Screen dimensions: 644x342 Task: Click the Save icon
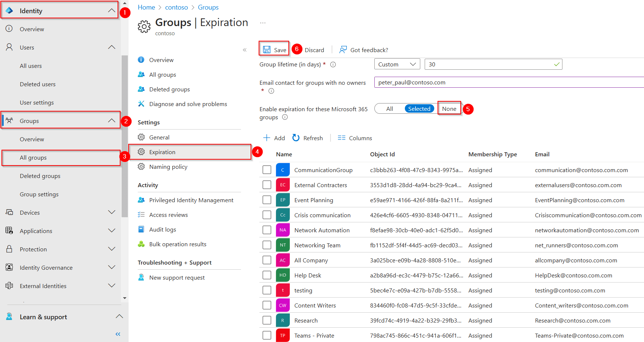click(266, 49)
